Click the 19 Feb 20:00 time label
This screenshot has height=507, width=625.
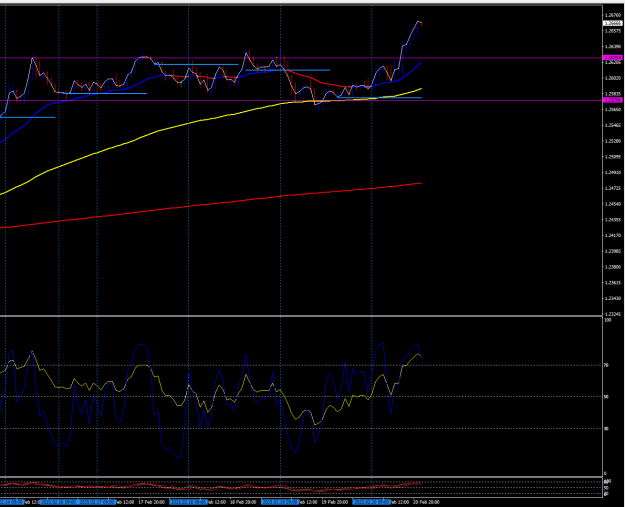(x=335, y=502)
